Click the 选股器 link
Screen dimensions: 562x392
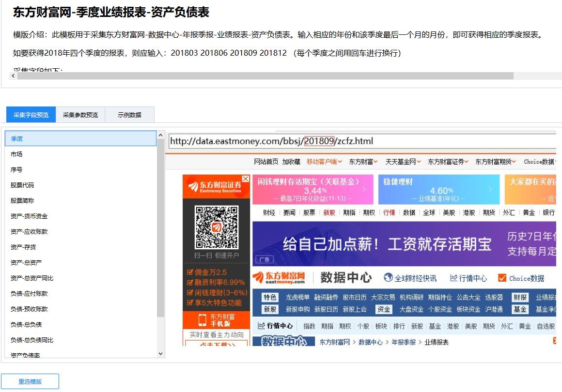click(494, 298)
